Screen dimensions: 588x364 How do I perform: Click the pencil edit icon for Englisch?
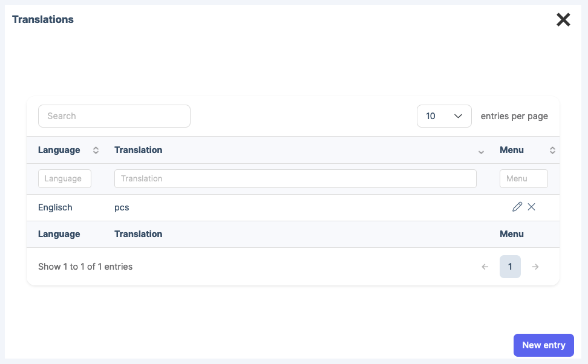(517, 207)
